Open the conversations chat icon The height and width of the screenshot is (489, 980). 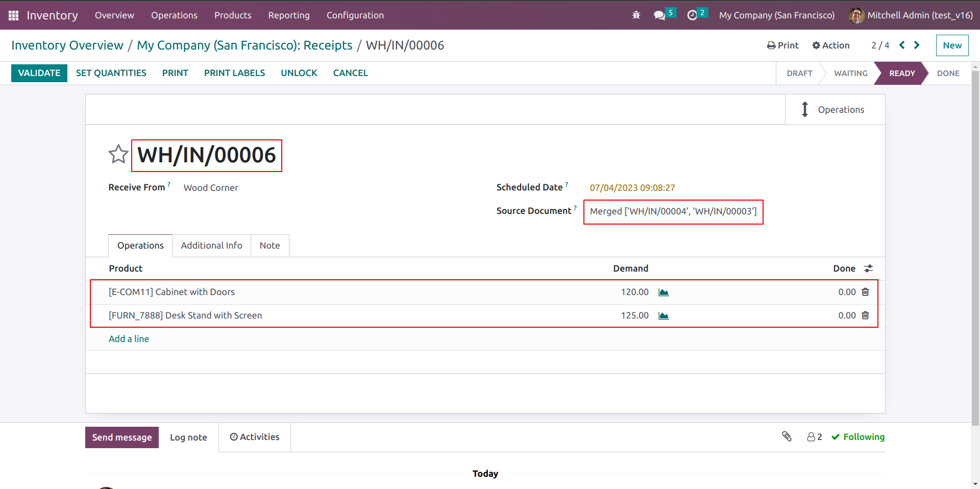(659, 15)
